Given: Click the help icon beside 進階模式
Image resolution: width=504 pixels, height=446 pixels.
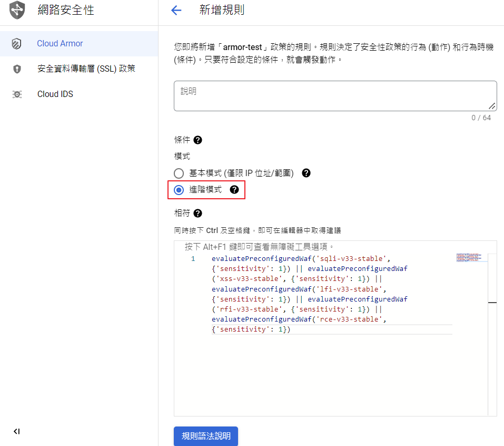Looking at the screenshot, I should [x=234, y=190].
